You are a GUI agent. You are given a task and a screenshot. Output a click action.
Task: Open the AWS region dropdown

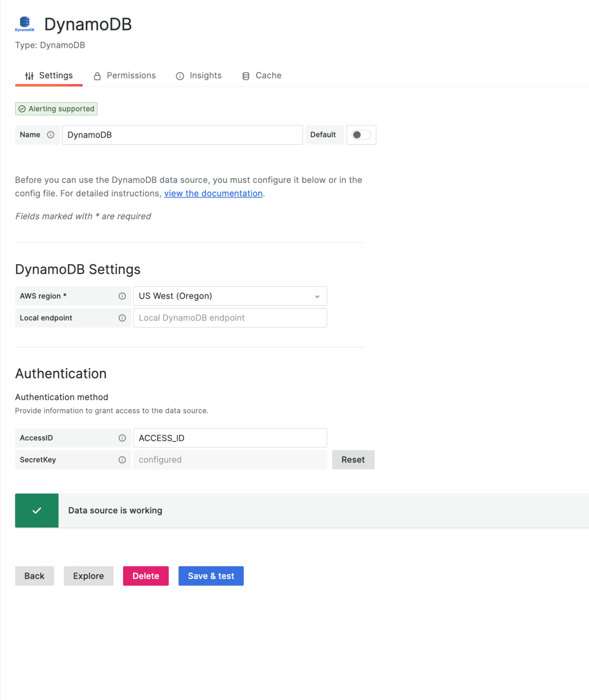click(x=230, y=296)
